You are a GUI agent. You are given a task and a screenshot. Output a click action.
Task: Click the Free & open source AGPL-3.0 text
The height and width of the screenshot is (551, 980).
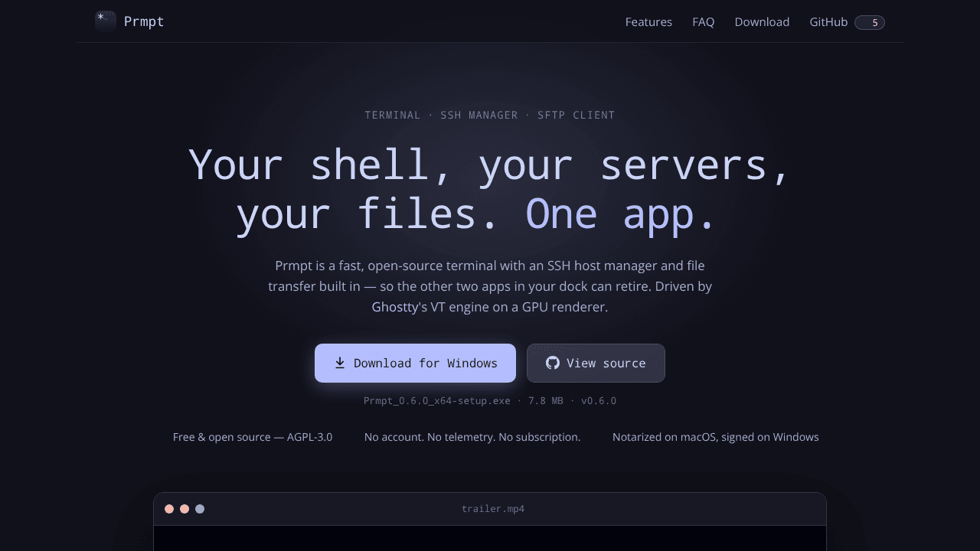tap(253, 437)
